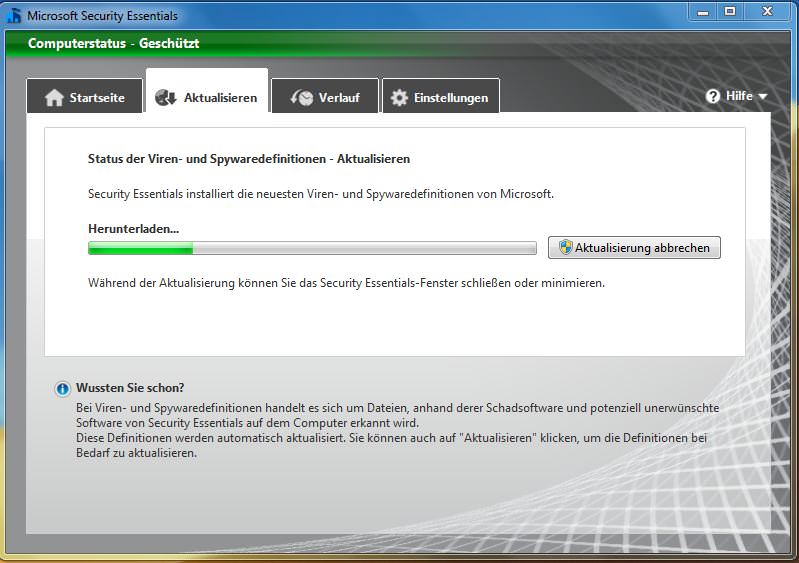Image resolution: width=799 pixels, height=563 pixels.
Task: Open the Hilfe menu label
Action: (x=739, y=96)
